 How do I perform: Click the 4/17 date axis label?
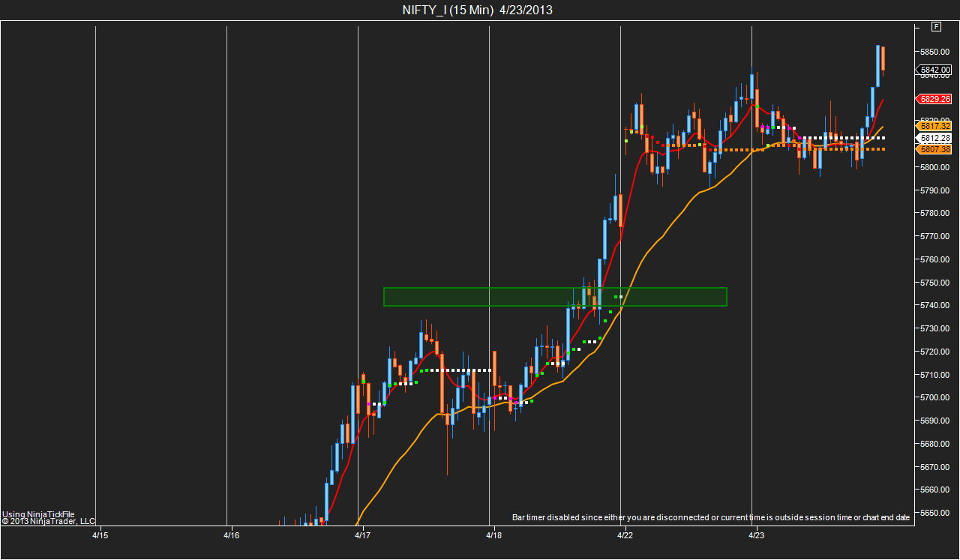point(362,535)
